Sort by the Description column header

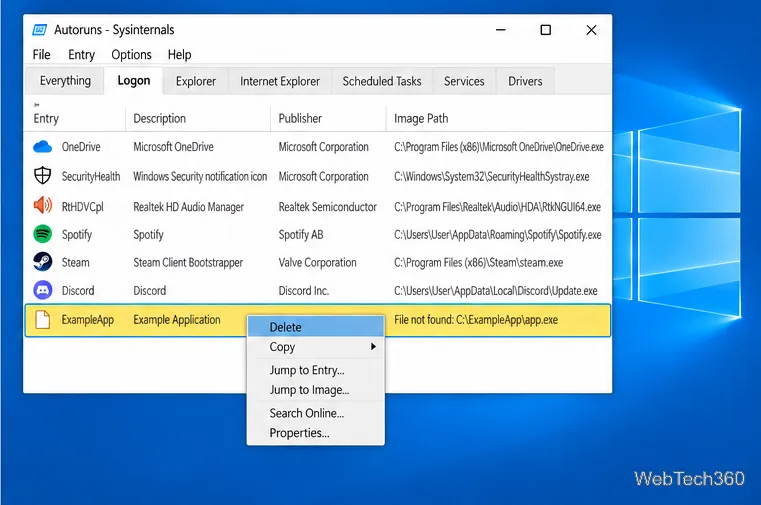[160, 118]
